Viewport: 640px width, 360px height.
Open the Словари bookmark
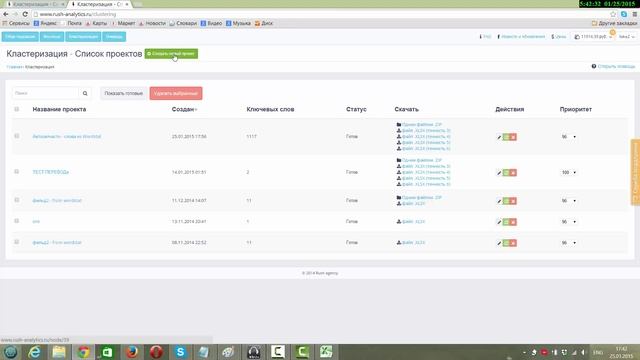pyautogui.click(x=183, y=23)
